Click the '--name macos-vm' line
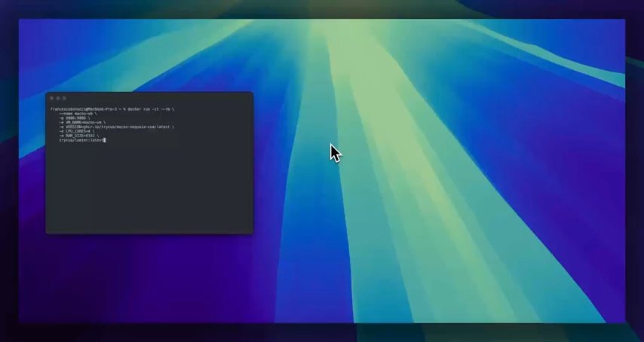Image resolution: width=644 pixels, height=342 pixels. (78, 114)
